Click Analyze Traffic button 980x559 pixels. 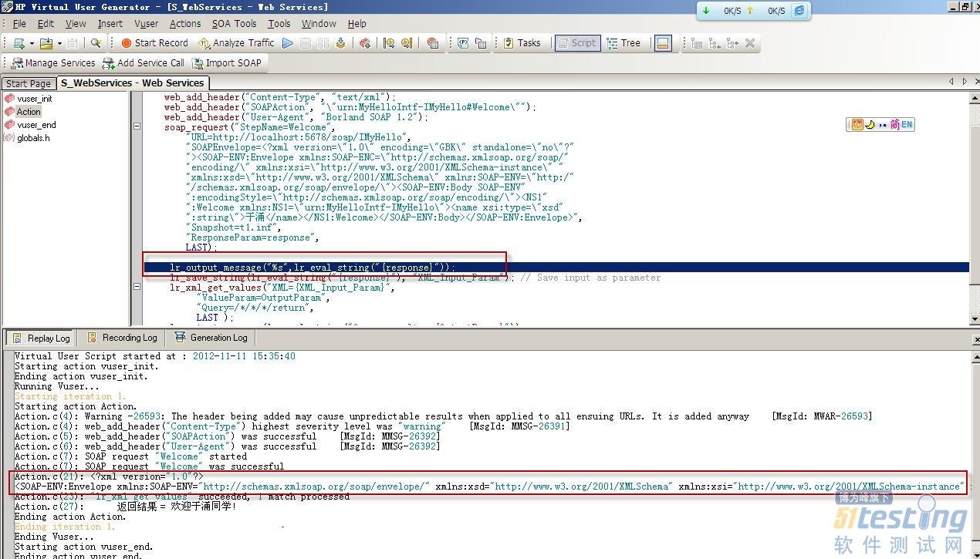pyautogui.click(x=236, y=43)
